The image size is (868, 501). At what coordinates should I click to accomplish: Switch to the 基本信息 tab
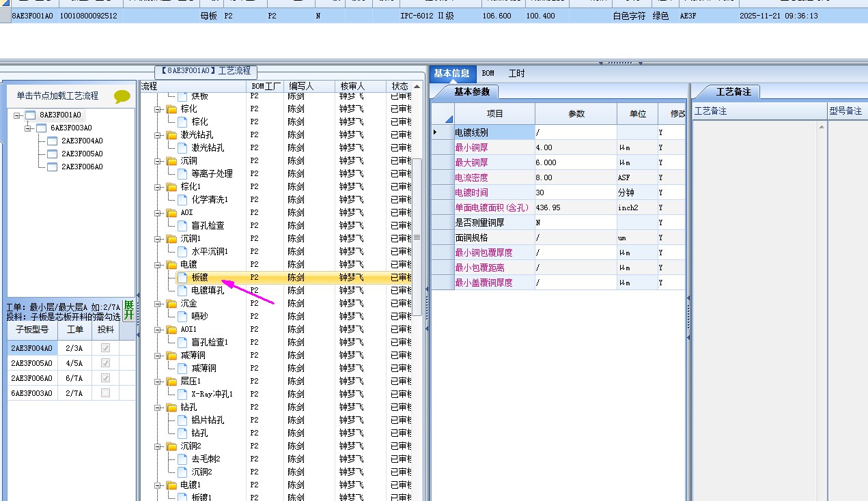pyautogui.click(x=451, y=74)
